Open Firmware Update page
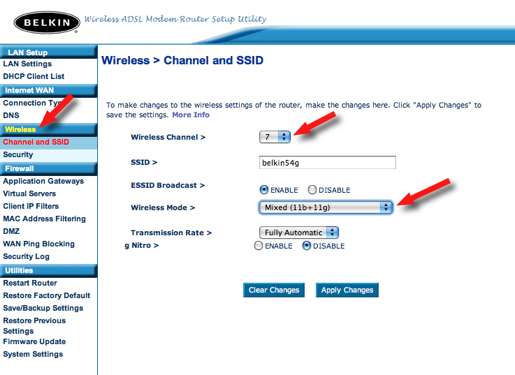The height and width of the screenshot is (375, 515). tap(34, 342)
